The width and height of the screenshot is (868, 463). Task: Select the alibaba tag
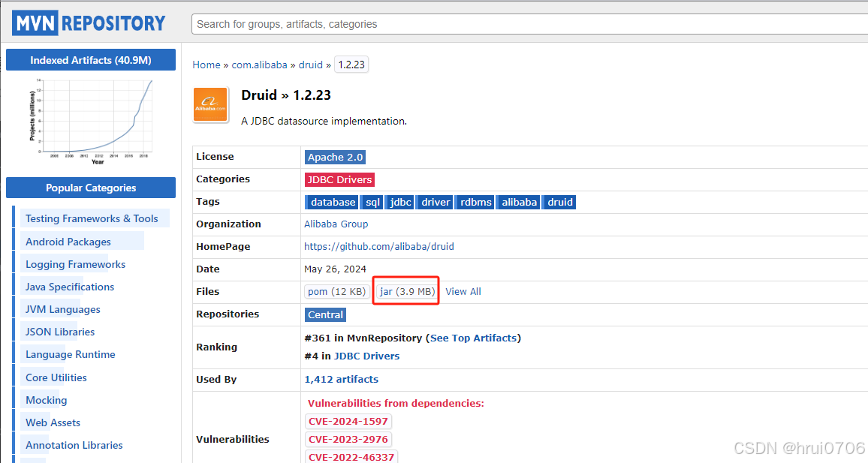point(518,203)
